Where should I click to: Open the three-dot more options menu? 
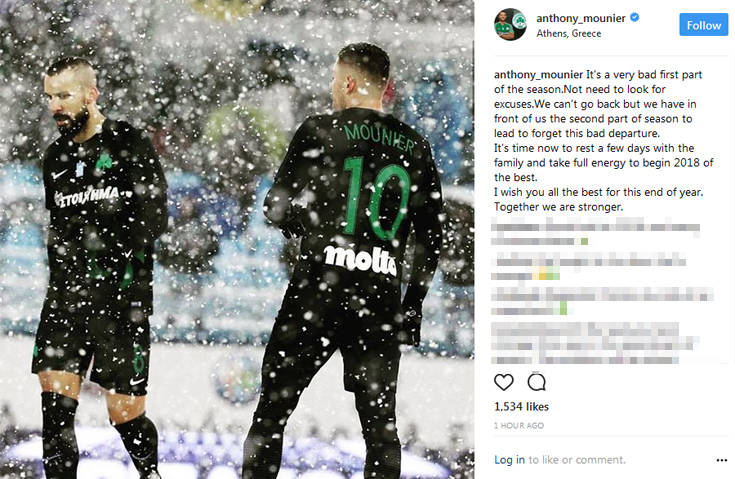tap(722, 460)
